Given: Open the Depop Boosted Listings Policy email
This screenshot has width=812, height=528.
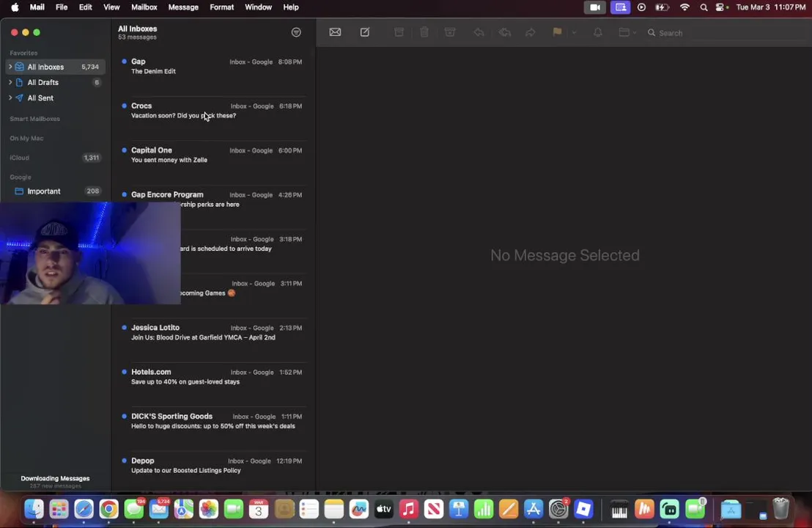Looking at the screenshot, I should (213, 471).
